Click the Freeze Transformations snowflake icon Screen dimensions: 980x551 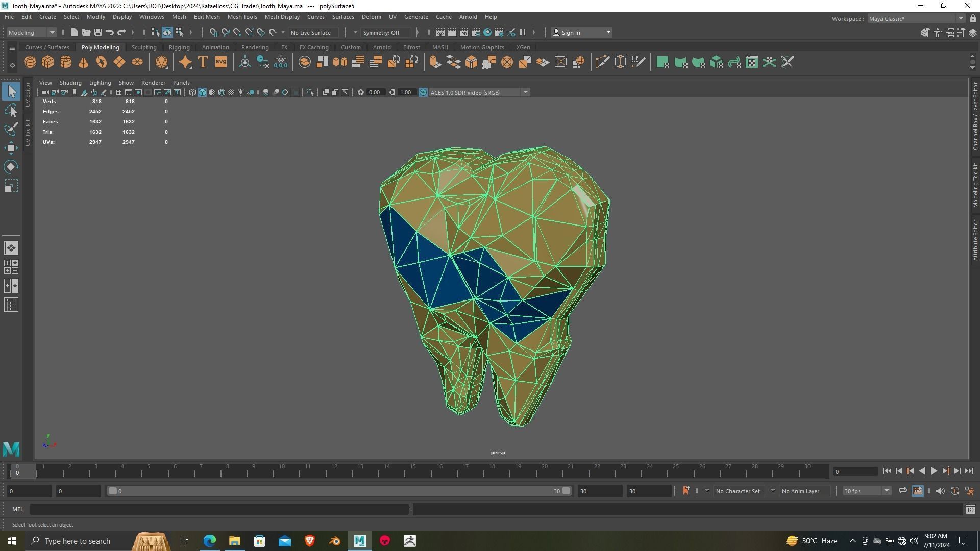(281, 62)
